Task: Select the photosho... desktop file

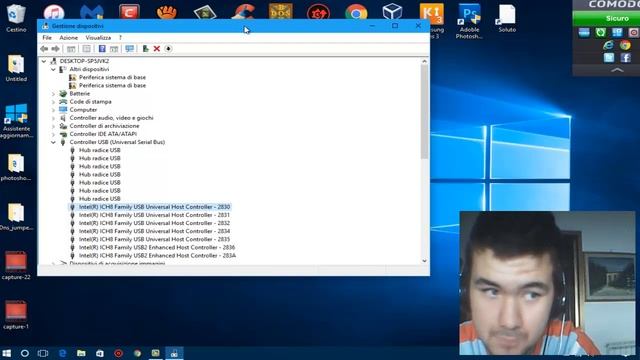Action: click(16, 167)
